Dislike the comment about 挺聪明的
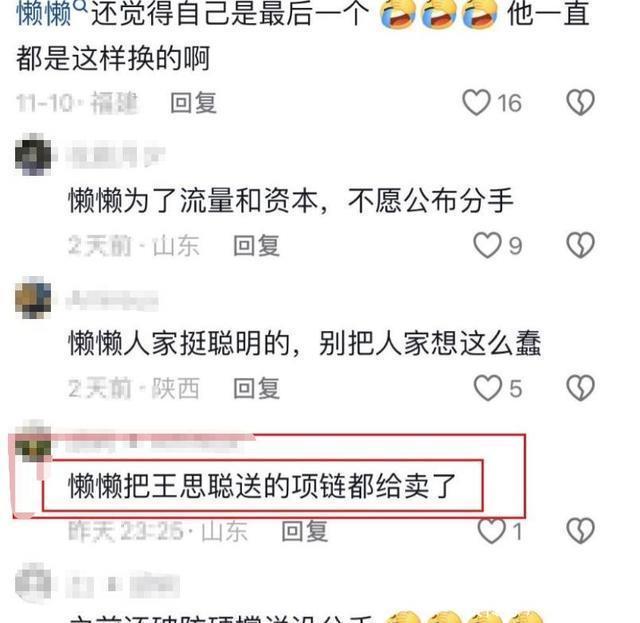Screen dimensions: 640x623 580,388
